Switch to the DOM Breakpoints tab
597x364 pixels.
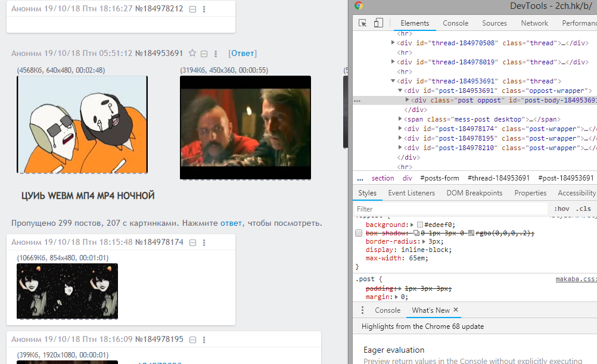coord(474,193)
